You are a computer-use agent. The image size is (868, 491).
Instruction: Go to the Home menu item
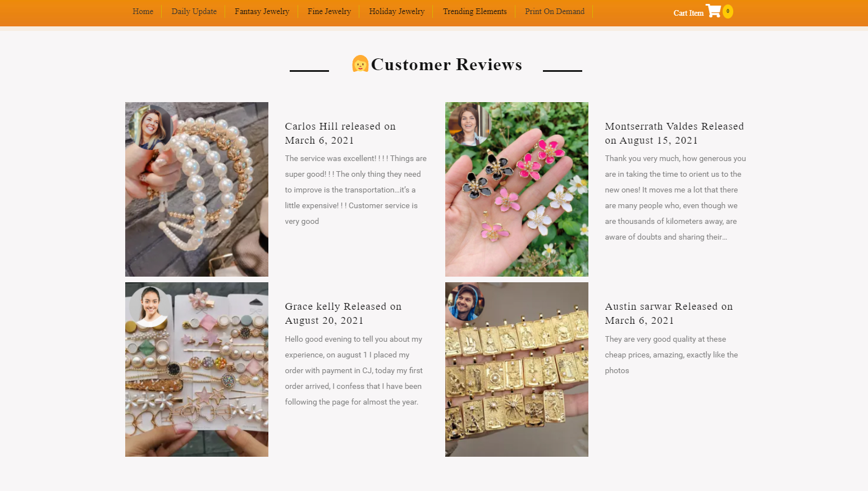point(143,11)
